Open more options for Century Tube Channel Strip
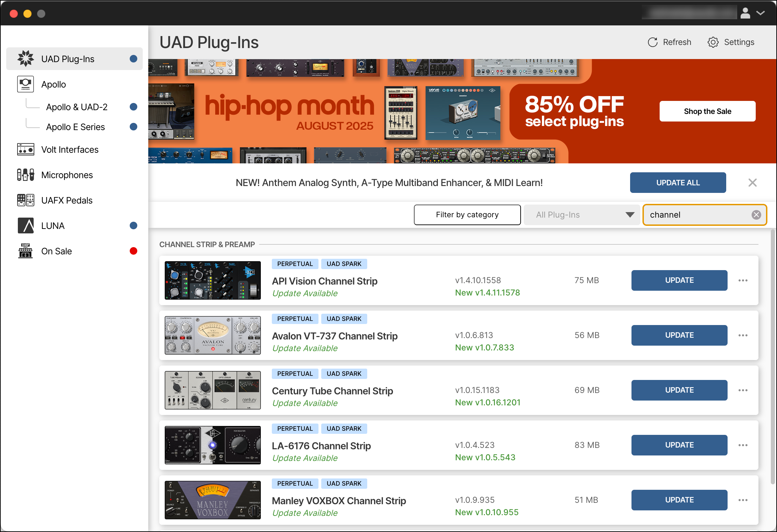777x532 pixels. 743,390
